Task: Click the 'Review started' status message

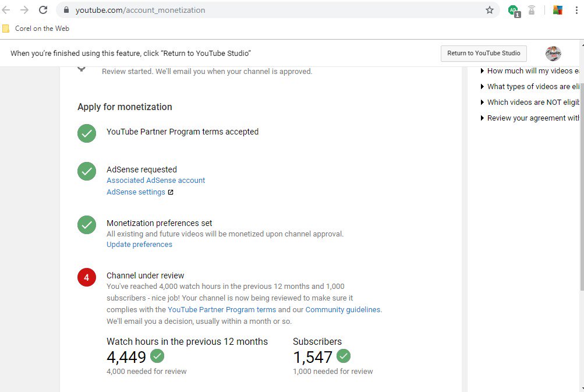Action: 207,72
